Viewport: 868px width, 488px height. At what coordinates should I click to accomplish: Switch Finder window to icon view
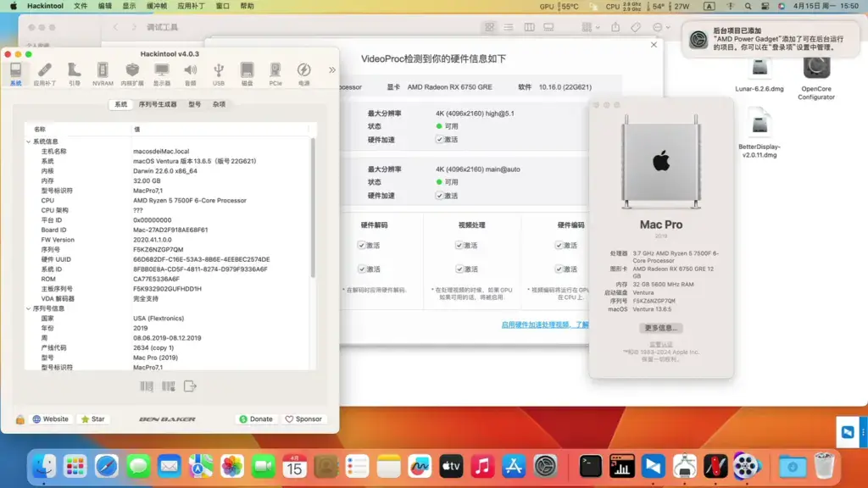click(x=489, y=27)
